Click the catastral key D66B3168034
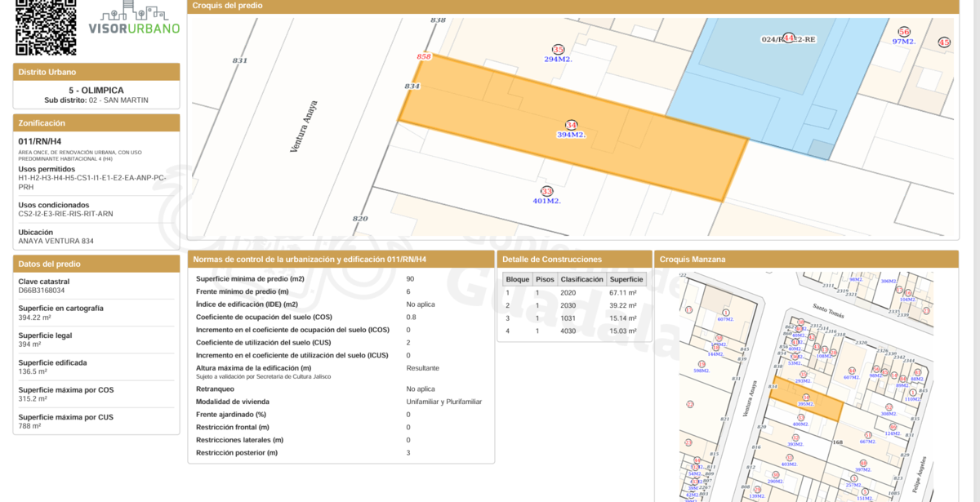Viewport: 980px width, 502px height. [42, 291]
